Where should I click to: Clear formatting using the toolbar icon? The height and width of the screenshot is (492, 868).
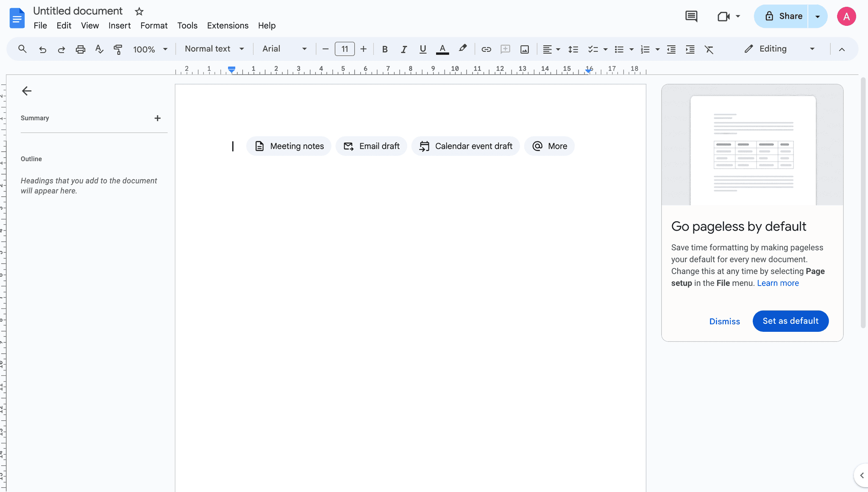click(x=709, y=49)
